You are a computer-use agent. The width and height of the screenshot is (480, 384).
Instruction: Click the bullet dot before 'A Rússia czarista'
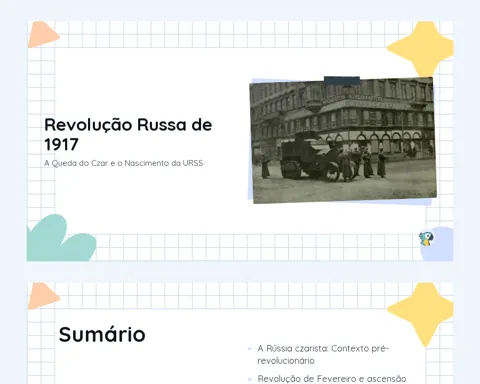(x=250, y=349)
